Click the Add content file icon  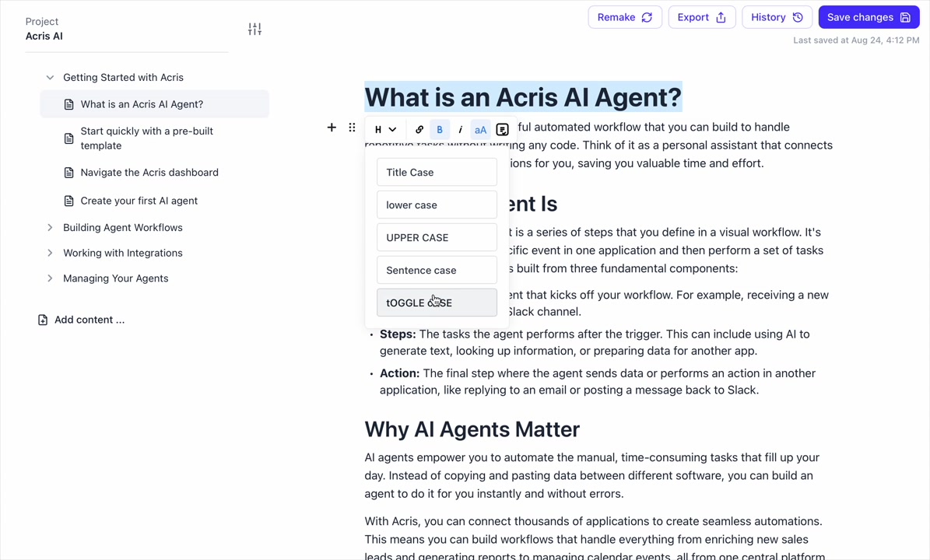click(x=43, y=320)
